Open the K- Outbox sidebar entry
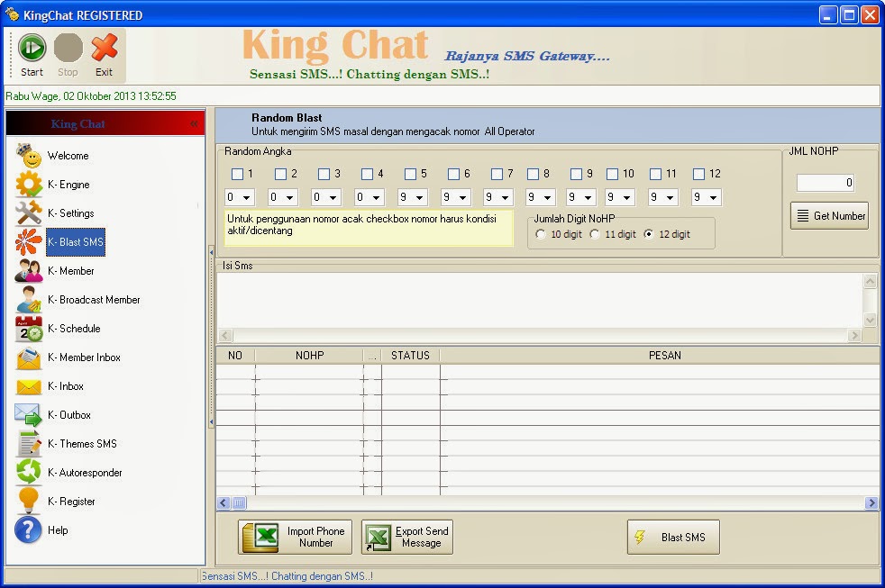Viewport: 885px width, 588px height. click(68, 415)
